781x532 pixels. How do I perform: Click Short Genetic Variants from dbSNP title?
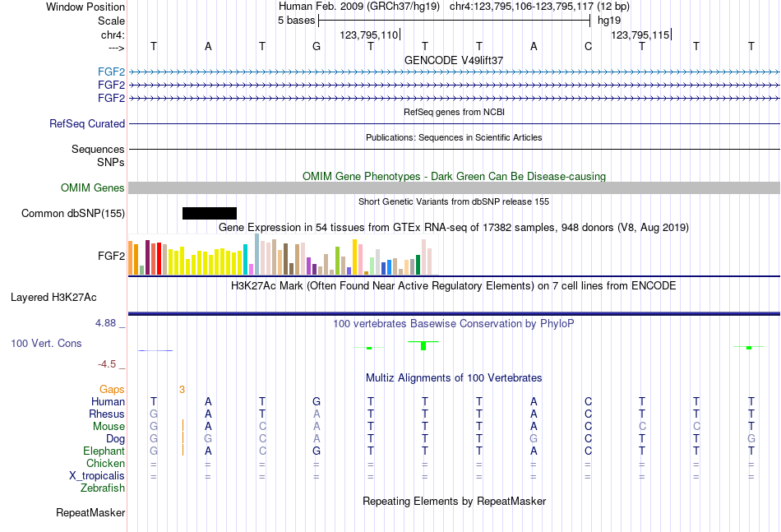454,201
